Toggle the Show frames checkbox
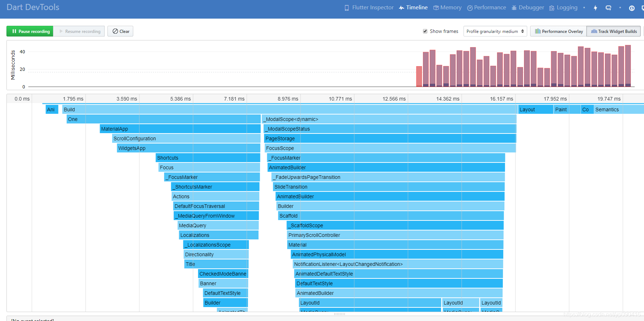The width and height of the screenshot is (644, 321). (425, 31)
